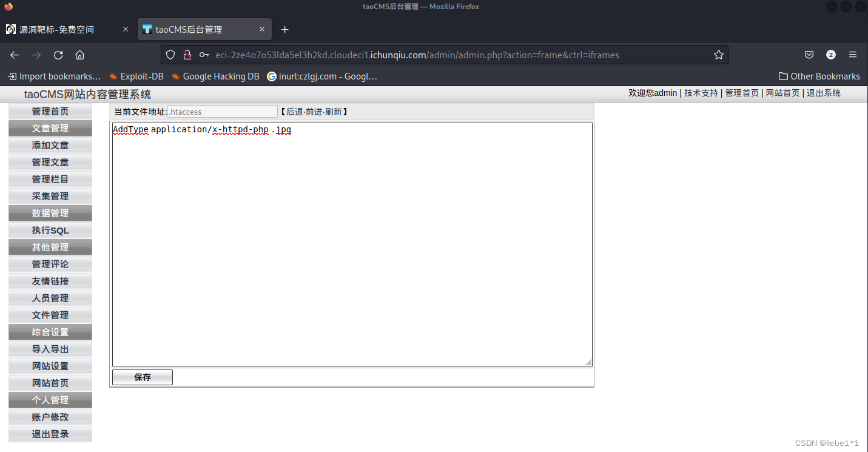Screen dimensions: 868x452
Task: Click 退出系统 to log out
Action: point(824,93)
